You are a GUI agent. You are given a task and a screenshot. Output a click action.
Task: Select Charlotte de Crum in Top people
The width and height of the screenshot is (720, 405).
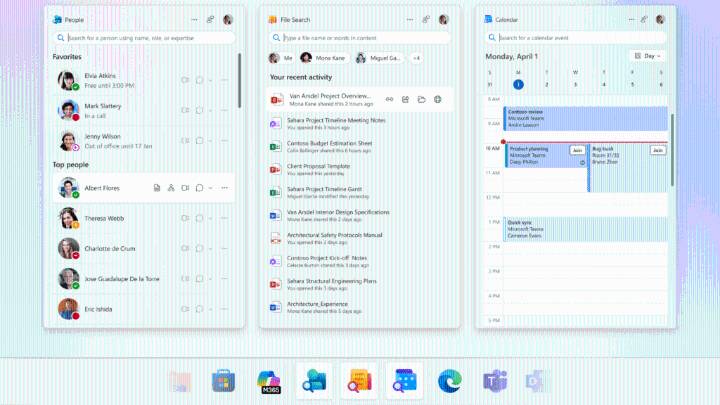(x=144, y=248)
